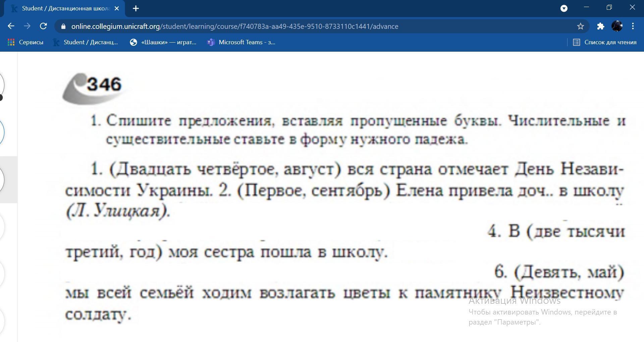The image size is (644, 342).
Task: Open the Extensions puzzle menu
Action: (600, 26)
